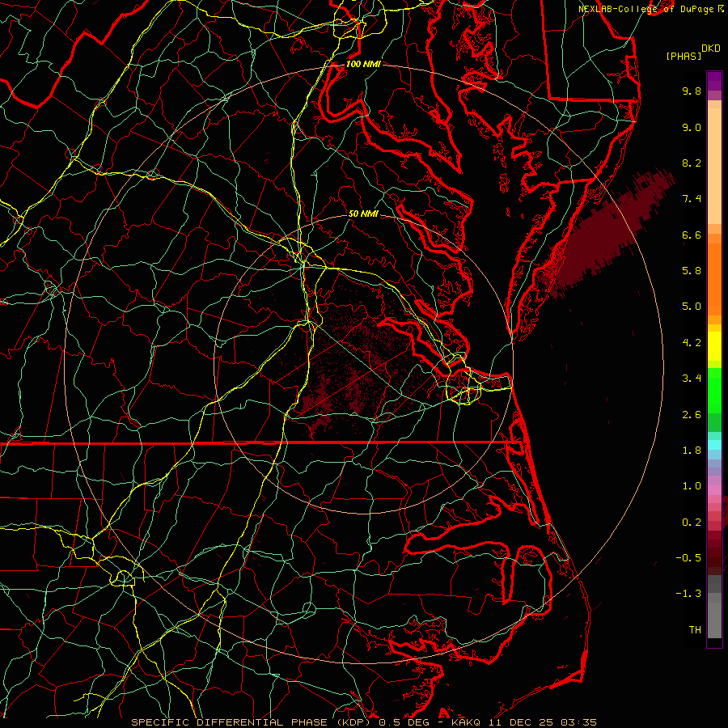Select the 0.2 scale value
The image size is (728, 728).
pyautogui.click(x=692, y=523)
